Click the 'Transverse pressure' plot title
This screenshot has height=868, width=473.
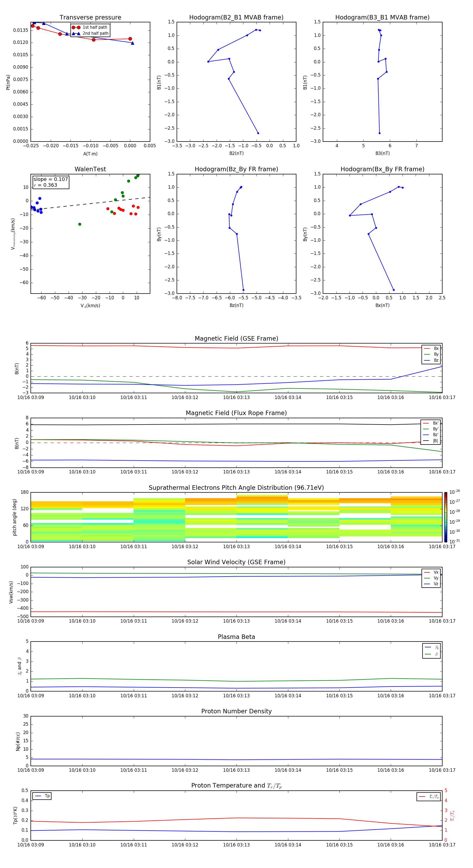90,18
